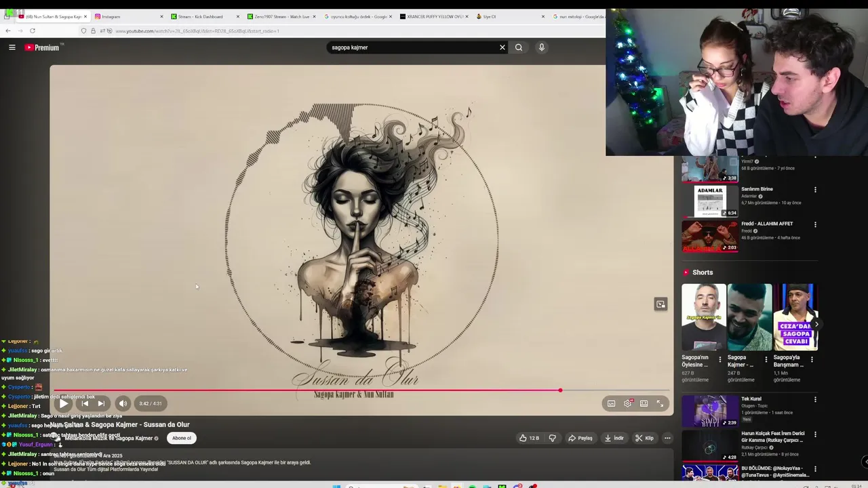Reload the current page
Viewport: 868px width, 488px height.
pos(32,30)
